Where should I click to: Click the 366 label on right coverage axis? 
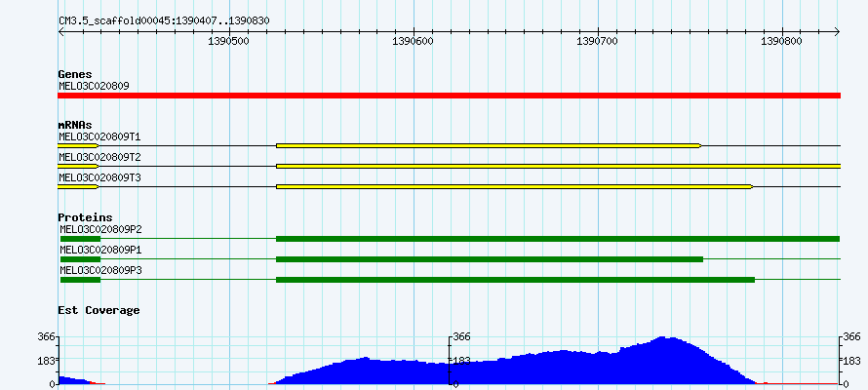click(x=853, y=337)
